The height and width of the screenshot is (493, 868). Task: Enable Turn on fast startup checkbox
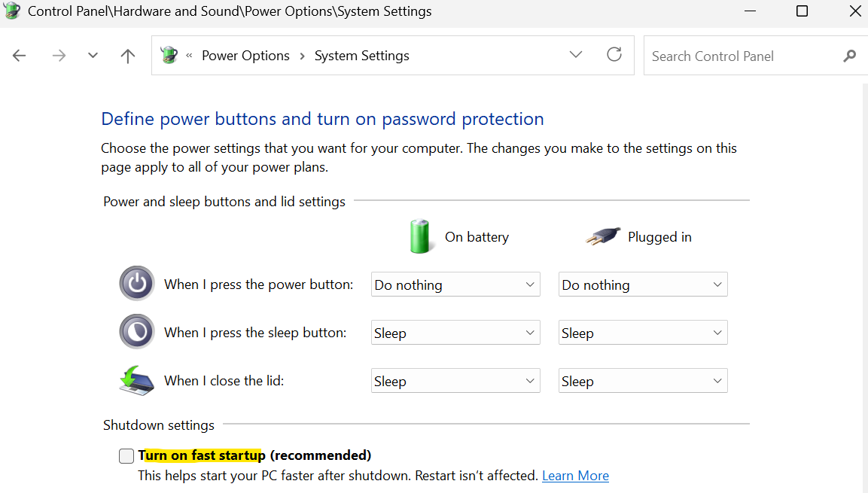[126, 456]
